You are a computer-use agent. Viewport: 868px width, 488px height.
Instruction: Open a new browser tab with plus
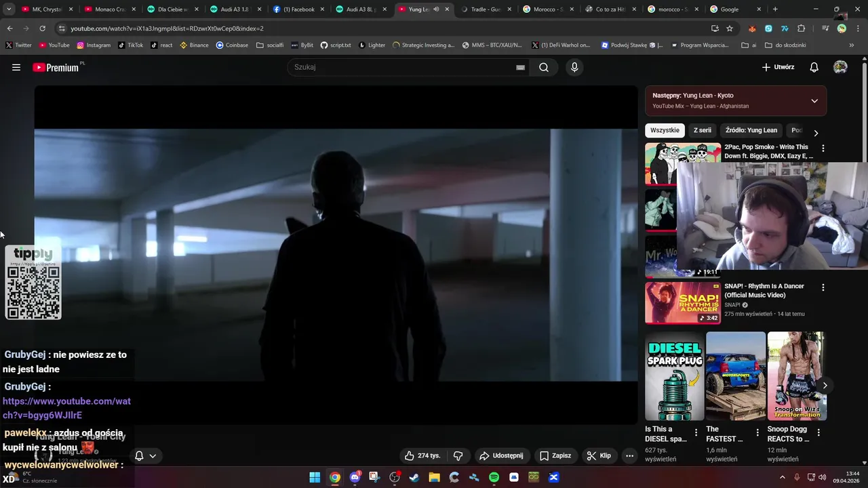point(775,9)
